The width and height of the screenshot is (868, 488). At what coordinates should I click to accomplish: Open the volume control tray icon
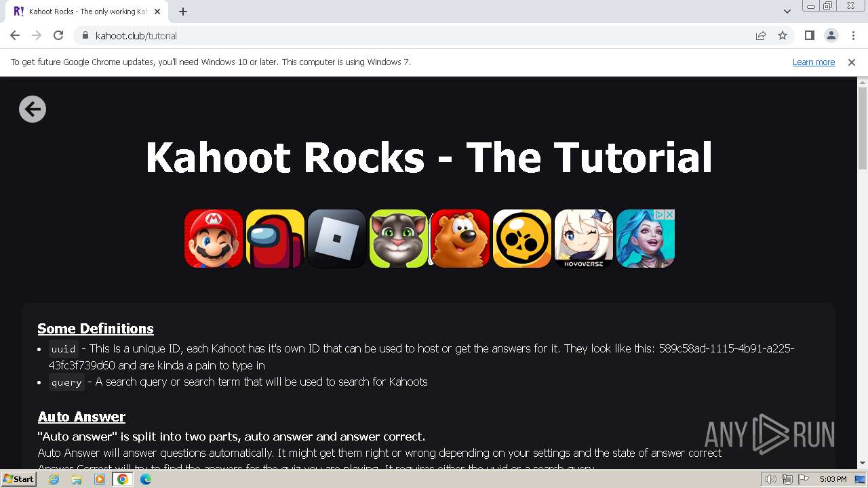(x=771, y=479)
